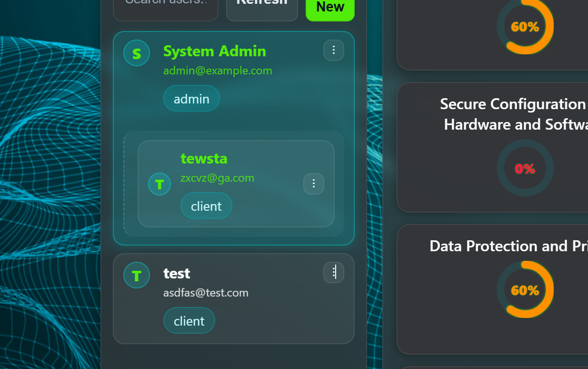
Task: Open the test user three-dot menu
Action: (334, 273)
